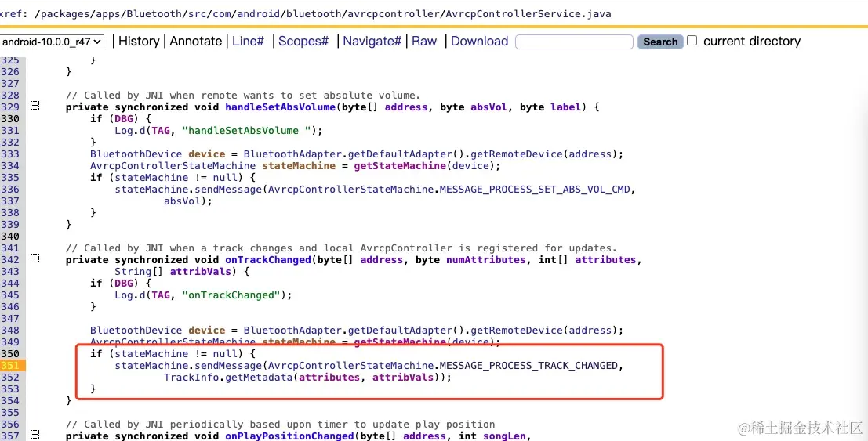Screen dimensions: 868x441
Task: Click numAttributes parameter on line 342
Action: 485,259
